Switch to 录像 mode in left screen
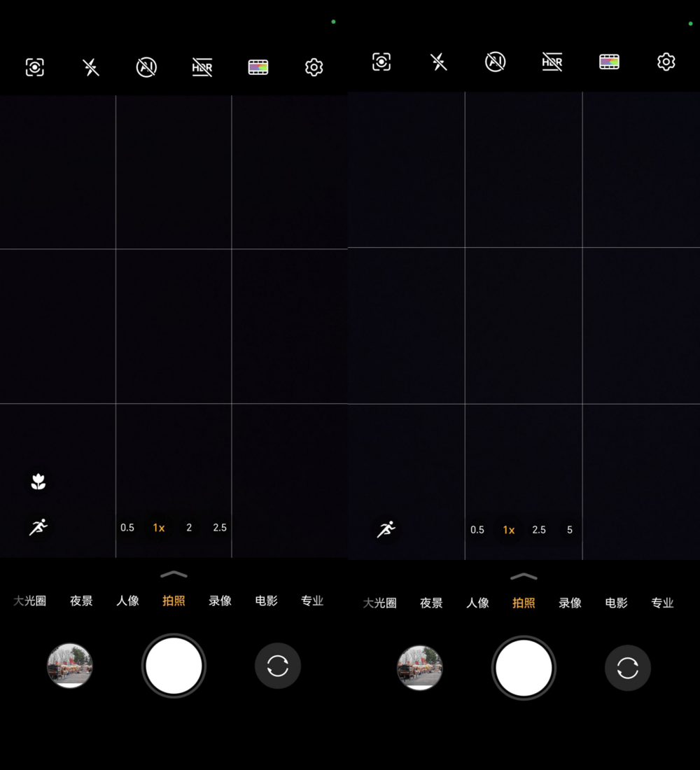The height and width of the screenshot is (770, 700). click(220, 601)
